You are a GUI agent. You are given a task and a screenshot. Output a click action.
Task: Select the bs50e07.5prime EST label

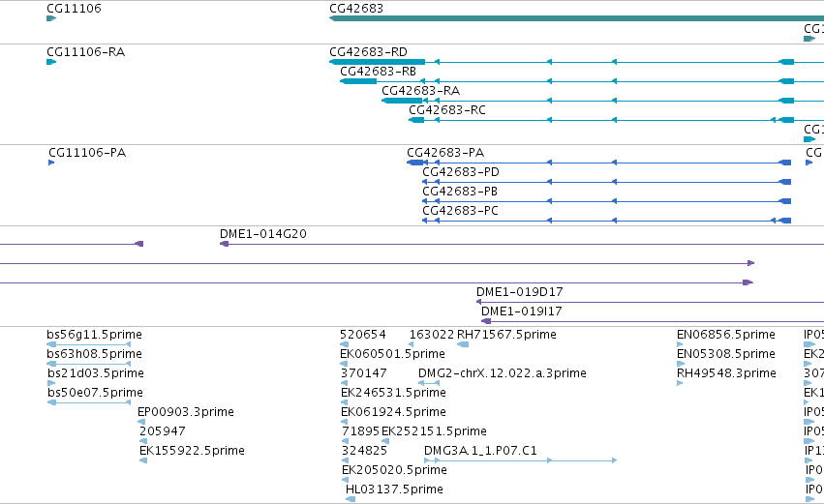[95, 393]
